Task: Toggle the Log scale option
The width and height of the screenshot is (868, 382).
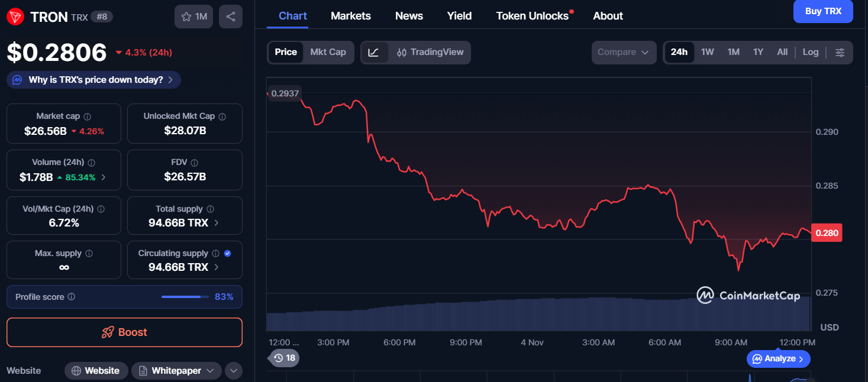Action: 810,52
